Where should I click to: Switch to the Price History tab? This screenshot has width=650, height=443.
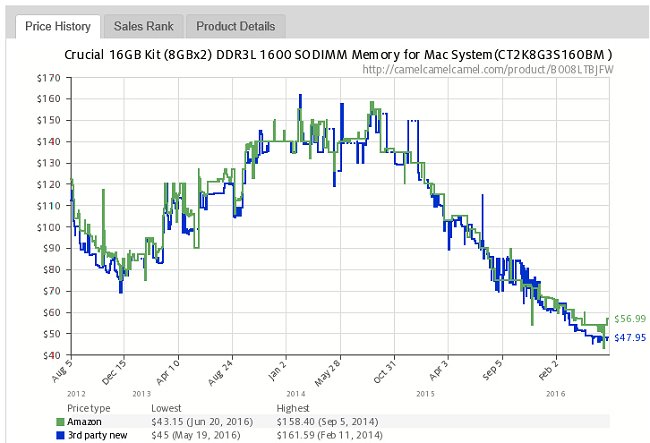click(58, 27)
